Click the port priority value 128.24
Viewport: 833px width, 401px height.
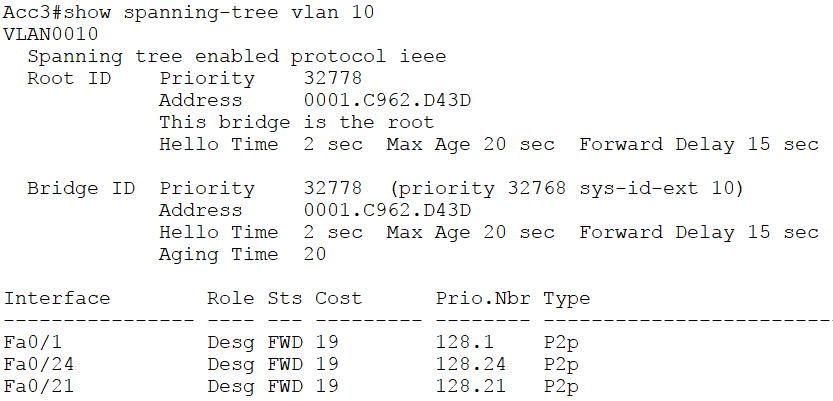pos(471,364)
